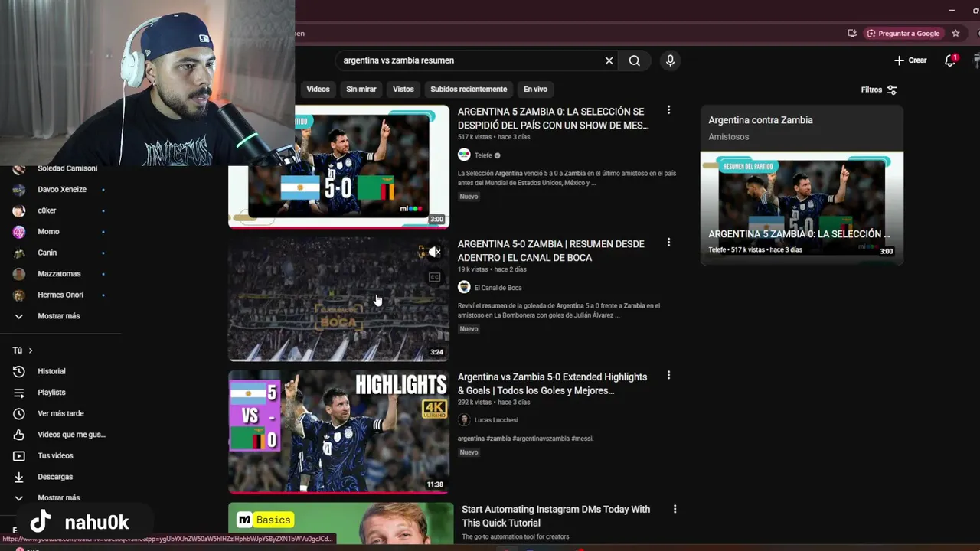Expand the Tú section chevron
Image resolution: width=980 pixels, height=551 pixels.
(x=31, y=350)
